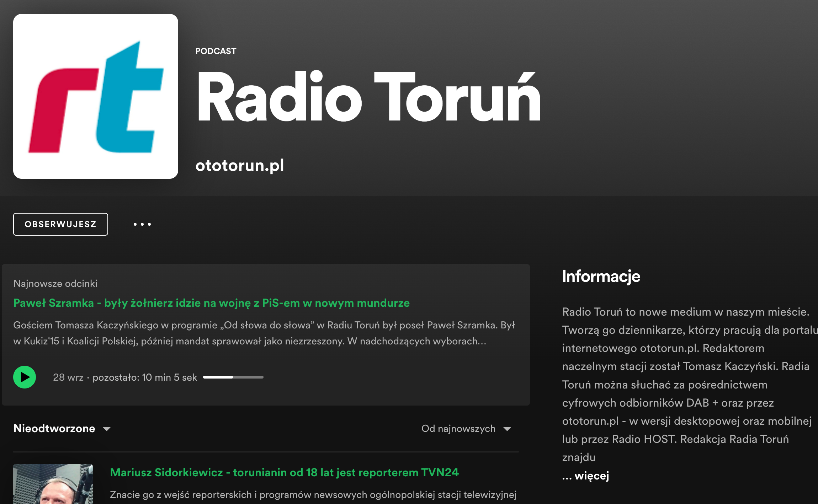The image size is (818, 504).
Task: Click the Informacje heading
Action: (x=601, y=276)
